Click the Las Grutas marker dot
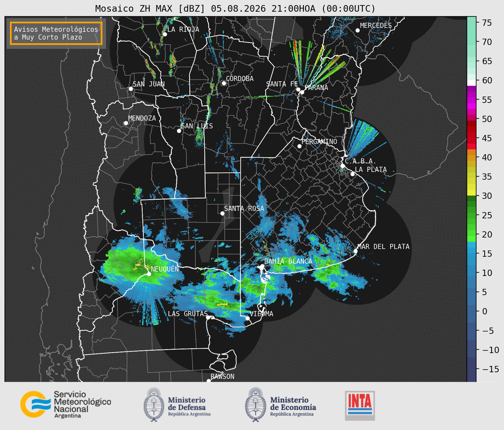This screenshot has height=430, width=504. click(208, 317)
